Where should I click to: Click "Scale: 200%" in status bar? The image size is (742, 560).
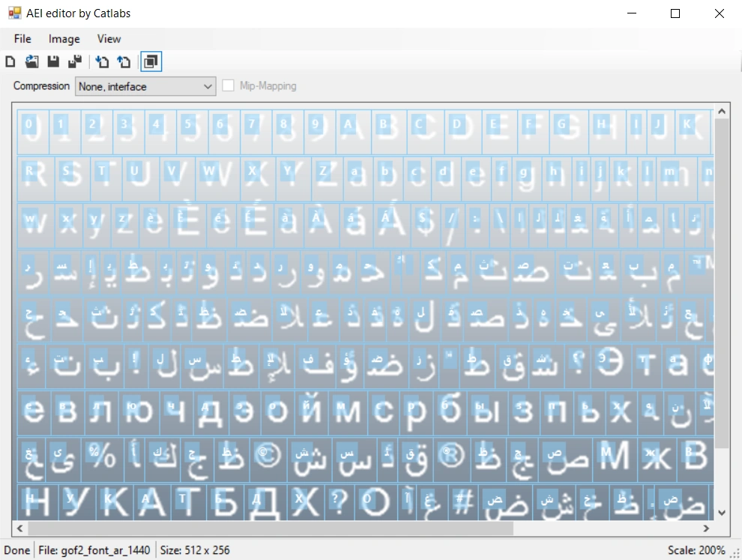[x=696, y=550]
